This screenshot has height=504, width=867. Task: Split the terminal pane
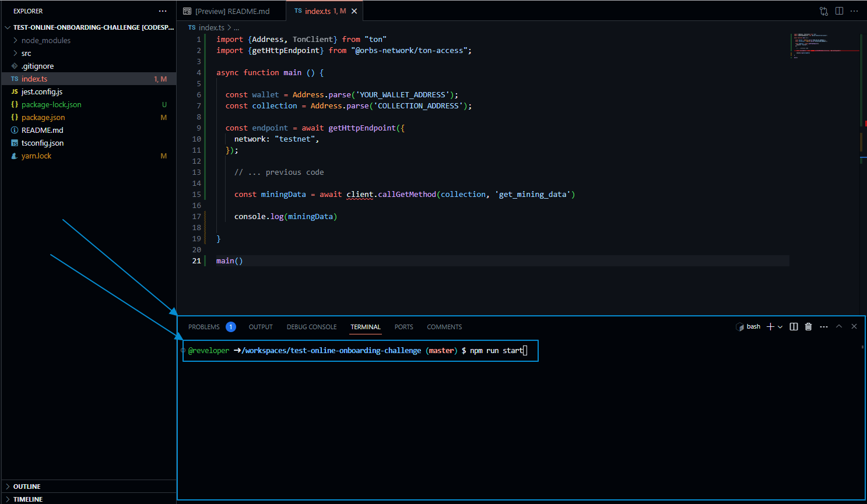point(794,326)
